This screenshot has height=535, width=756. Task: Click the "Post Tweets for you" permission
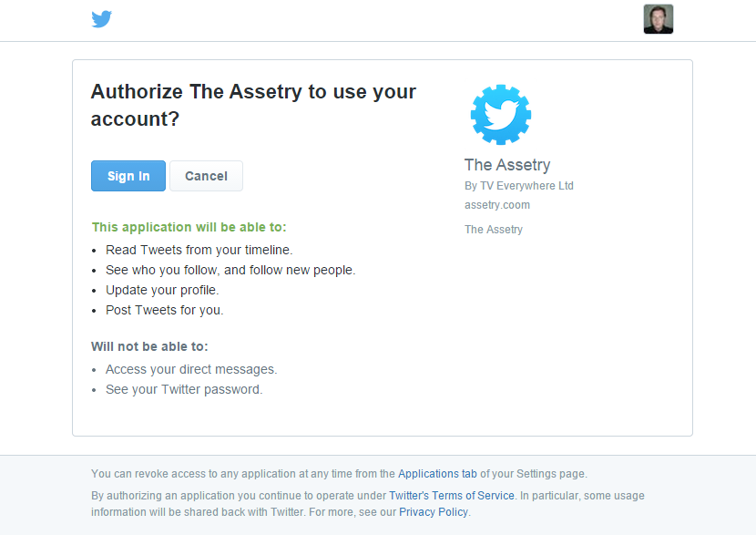tap(164, 310)
